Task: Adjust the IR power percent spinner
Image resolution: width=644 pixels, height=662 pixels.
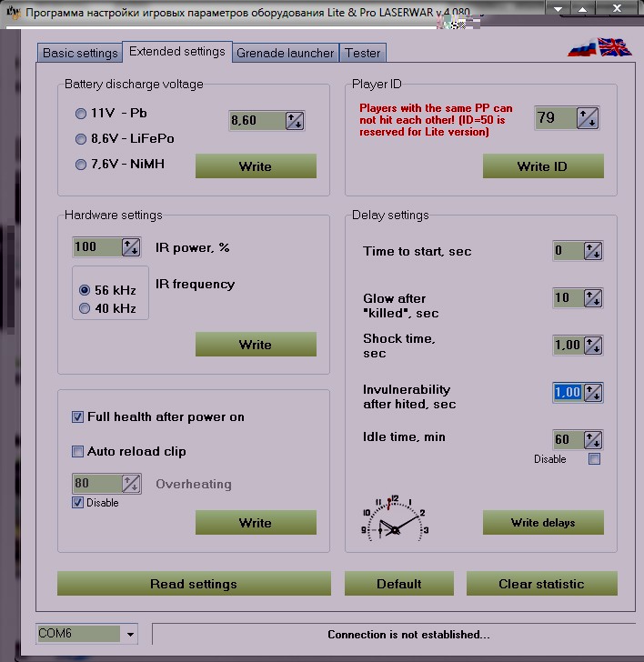Action: [x=131, y=247]
